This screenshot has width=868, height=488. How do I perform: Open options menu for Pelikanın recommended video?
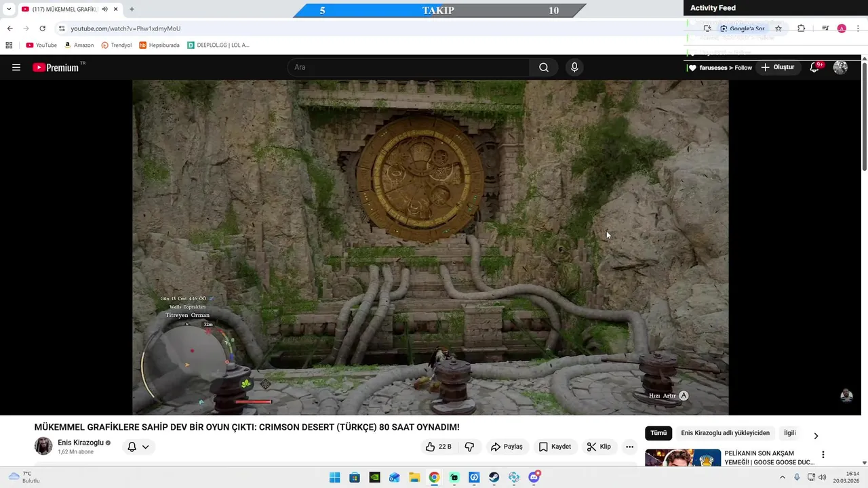pos(823,455)
